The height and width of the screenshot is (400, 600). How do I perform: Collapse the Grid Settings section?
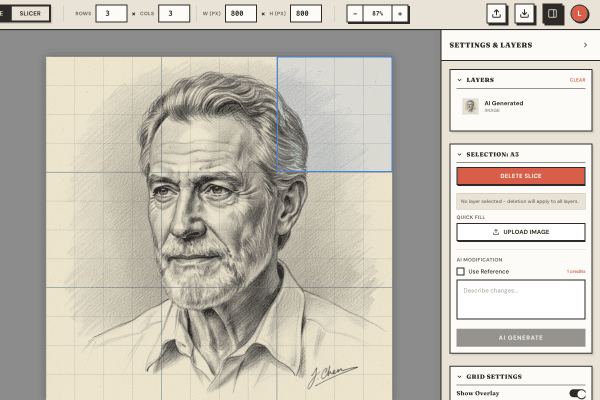459,377
